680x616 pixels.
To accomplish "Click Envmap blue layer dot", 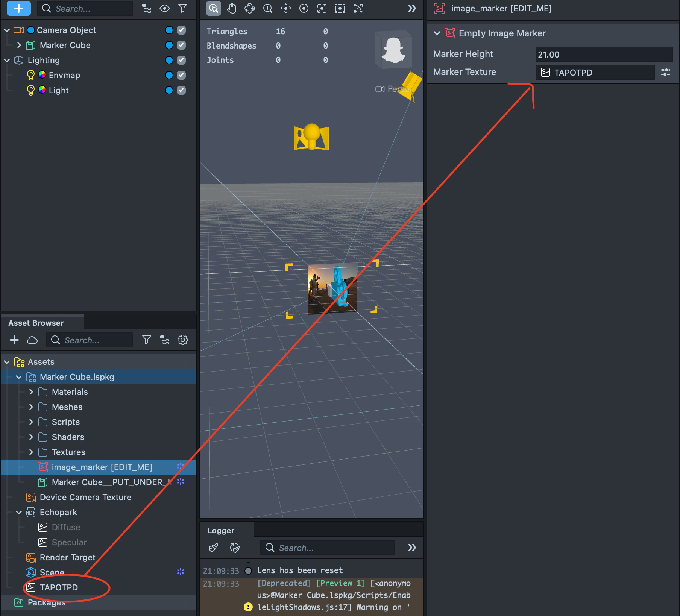I will point(169,75).
